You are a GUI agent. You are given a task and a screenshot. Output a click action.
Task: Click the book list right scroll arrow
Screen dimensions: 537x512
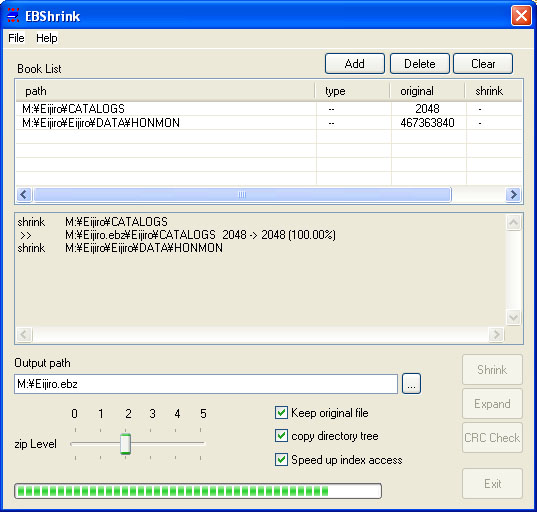pos(513,195)
